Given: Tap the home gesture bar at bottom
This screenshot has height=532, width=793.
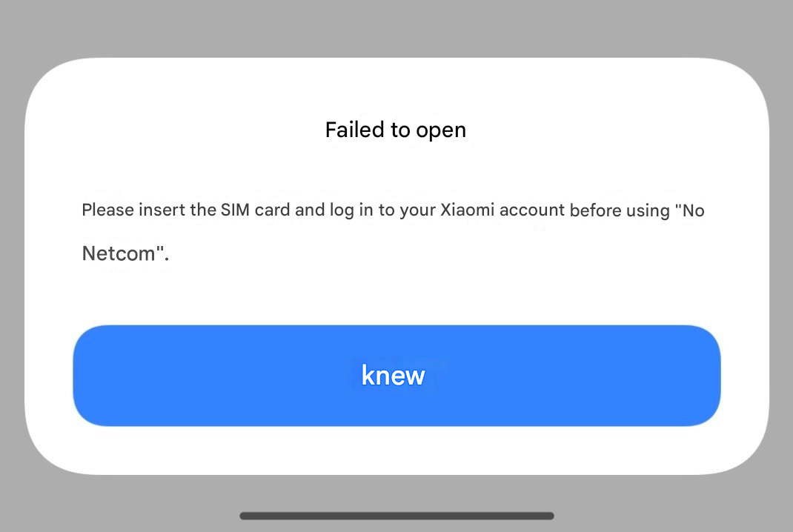Looking at the screenshot, I should pos(396,516).
